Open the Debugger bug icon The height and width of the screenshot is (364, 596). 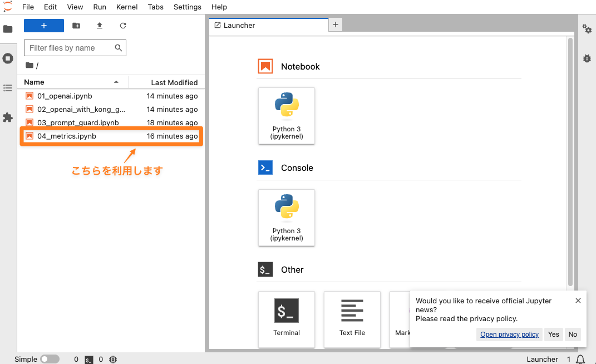click(587, 58)
